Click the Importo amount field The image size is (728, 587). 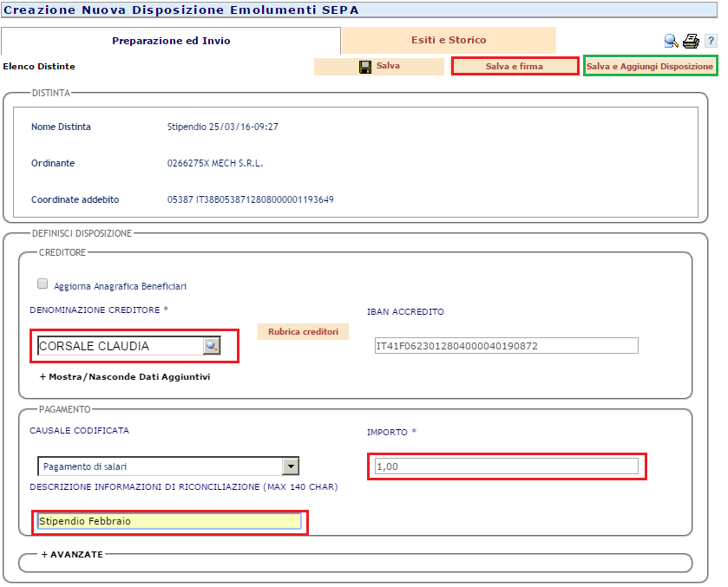point(506,466)
